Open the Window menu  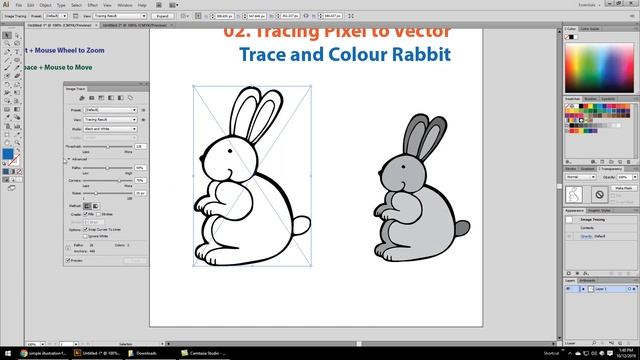124,5
